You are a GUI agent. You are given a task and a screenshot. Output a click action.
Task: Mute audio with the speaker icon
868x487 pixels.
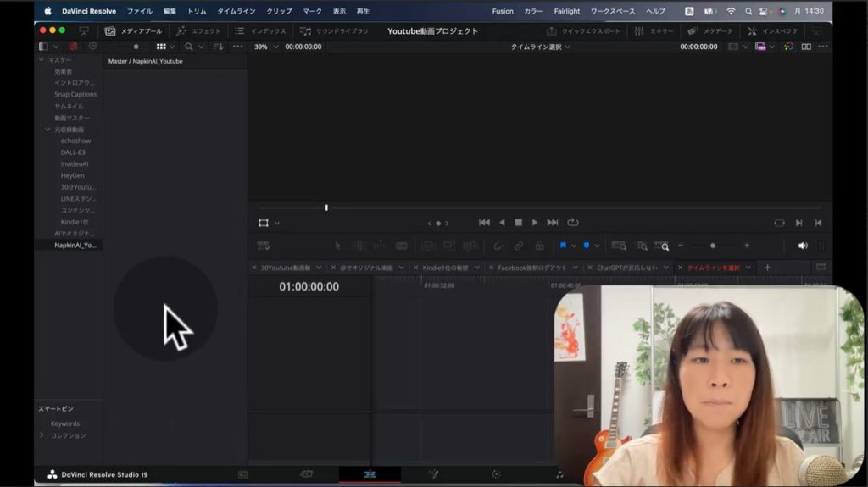[x=803, y=246]
